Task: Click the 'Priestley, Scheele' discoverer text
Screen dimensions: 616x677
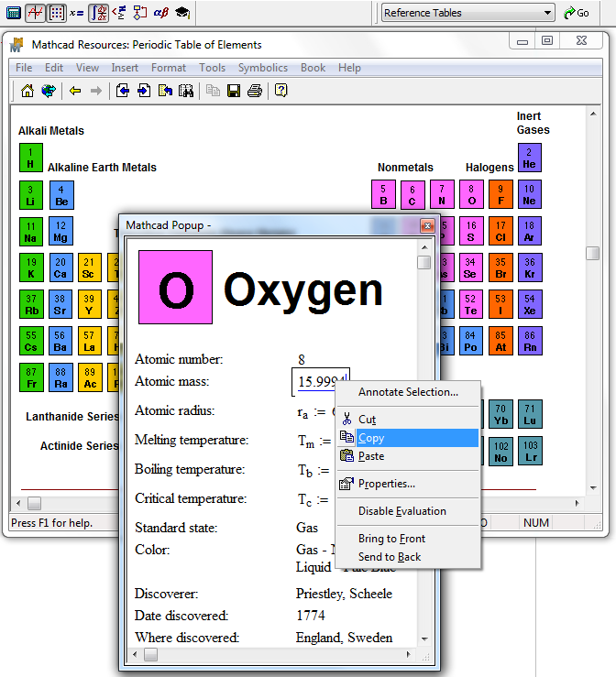Action: click(344, 594)
